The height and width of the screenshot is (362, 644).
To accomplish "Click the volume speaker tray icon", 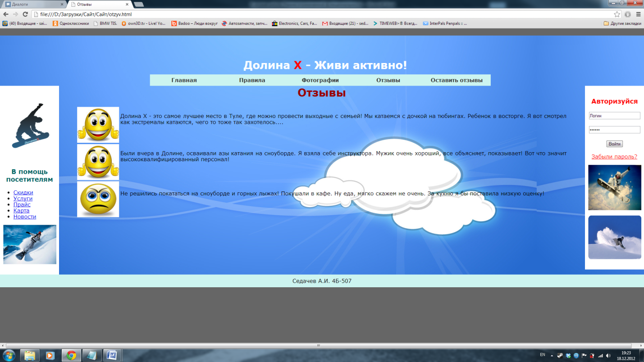I will click(x=608, y=356).
